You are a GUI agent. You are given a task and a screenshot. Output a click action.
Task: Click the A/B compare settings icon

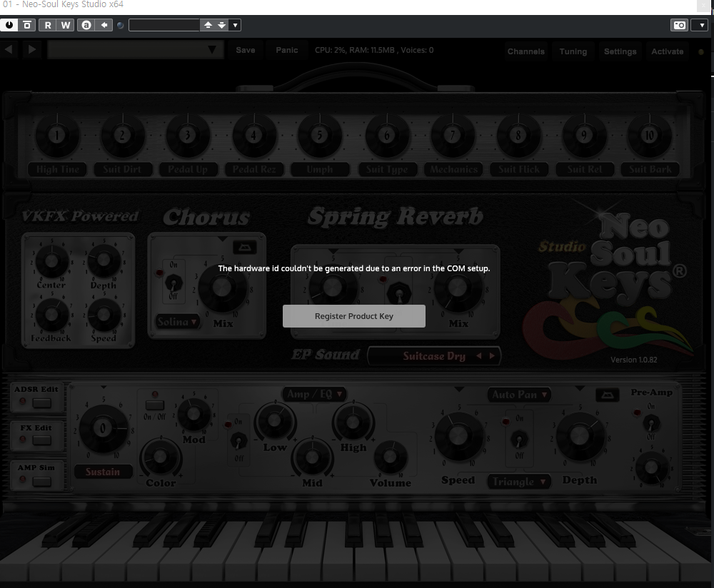point(86,25)
